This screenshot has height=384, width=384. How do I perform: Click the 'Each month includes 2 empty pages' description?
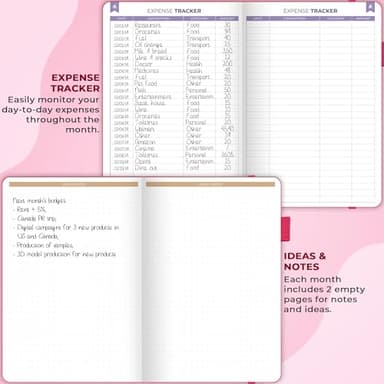tap(324, 294)
